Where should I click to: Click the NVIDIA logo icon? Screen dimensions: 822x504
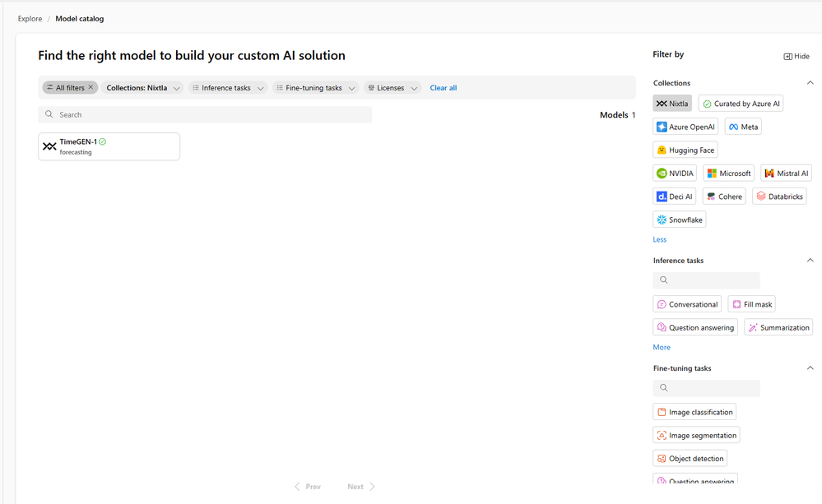point(662,173)
